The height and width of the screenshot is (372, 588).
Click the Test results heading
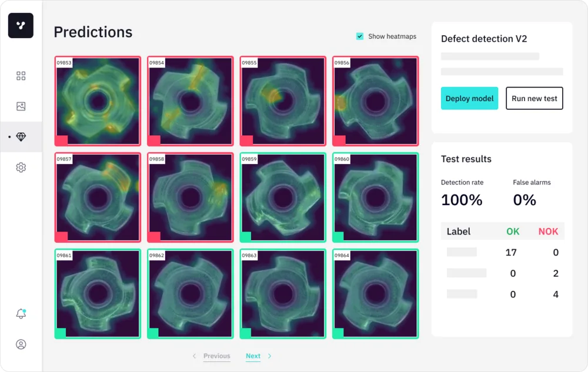pyautogui.click(x=466, y=159)
